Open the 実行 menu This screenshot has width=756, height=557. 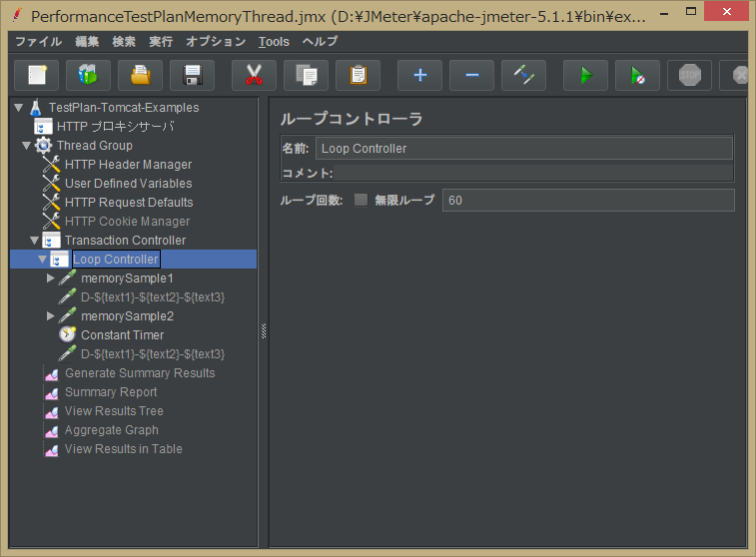point(161,42)
